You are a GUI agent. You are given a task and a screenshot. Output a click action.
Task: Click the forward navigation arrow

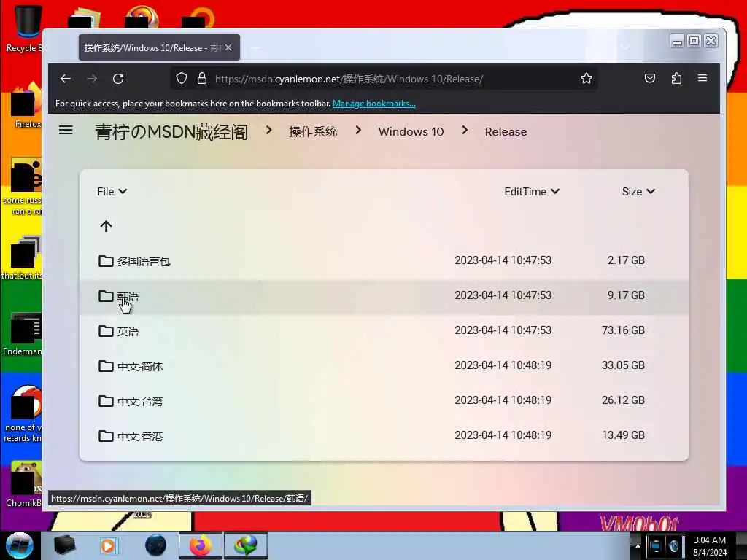click(92, 79)
